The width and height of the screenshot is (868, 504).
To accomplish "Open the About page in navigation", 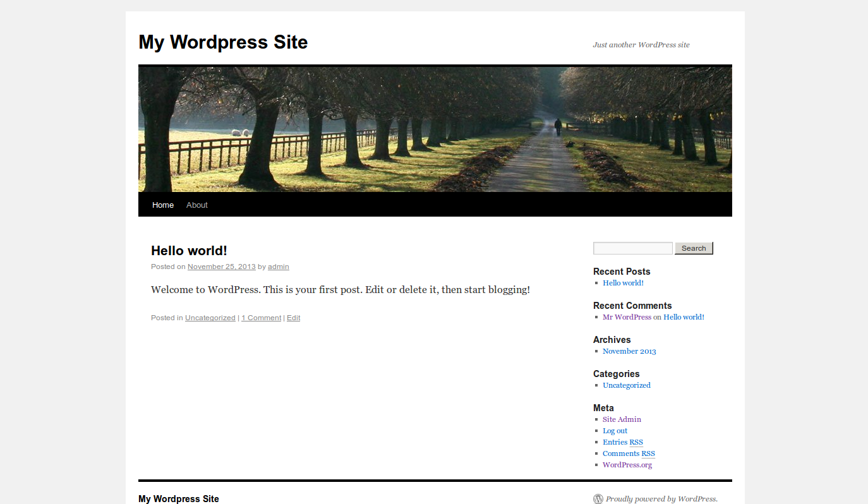I will pyautogui.click(x=197, y=205).
